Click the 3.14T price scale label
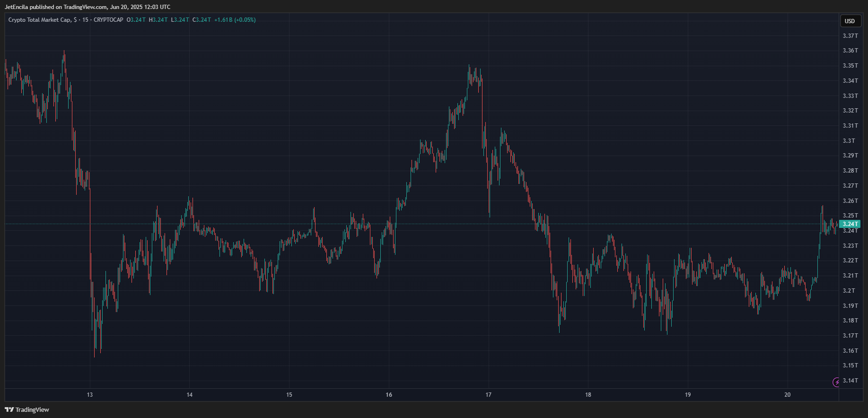 (x=850, y=381)
